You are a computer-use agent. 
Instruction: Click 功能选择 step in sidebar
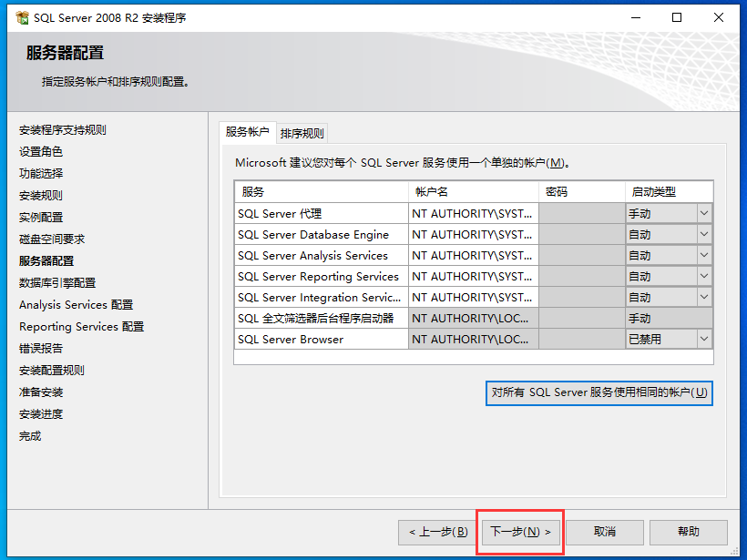pos(41,174)
